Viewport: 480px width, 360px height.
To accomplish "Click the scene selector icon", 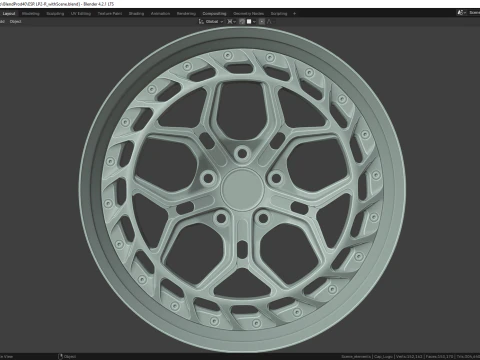I will point(461,13).
